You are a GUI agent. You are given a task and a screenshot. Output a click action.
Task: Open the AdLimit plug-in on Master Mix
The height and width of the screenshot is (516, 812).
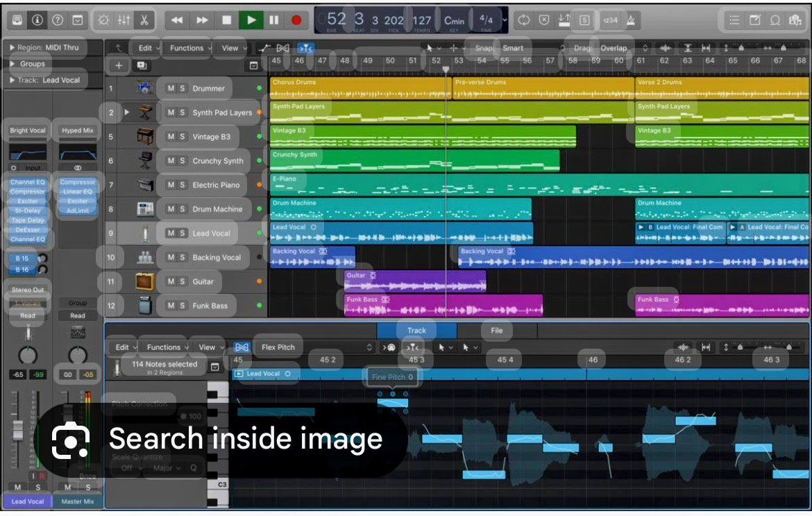[x=78, y=211]
